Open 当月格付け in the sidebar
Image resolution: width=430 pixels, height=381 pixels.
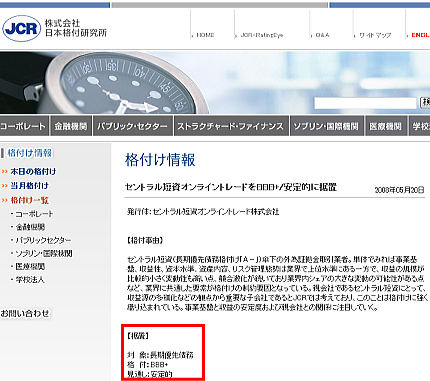tap(30, 186)
